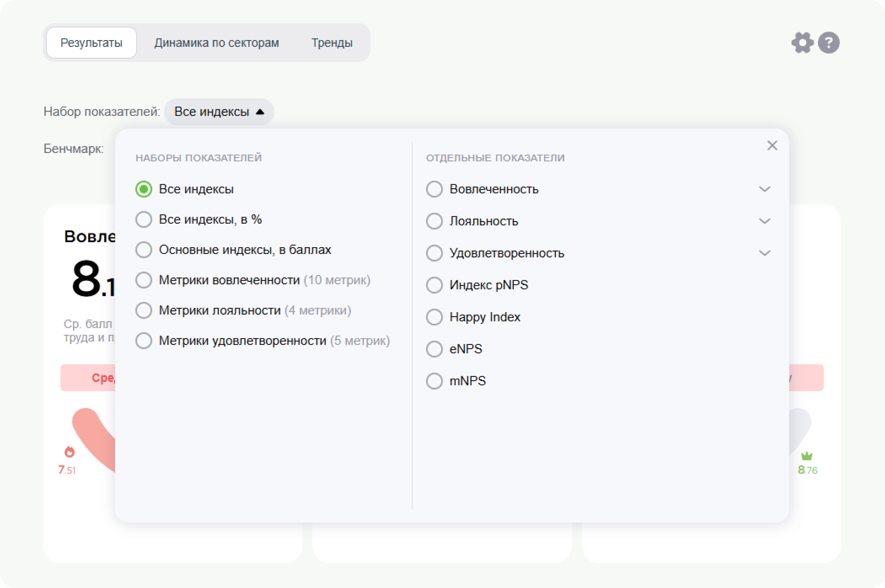The width and height of the screenshot is (885, 588).
Task: Select the Happy Index indicator
Action: [434, 317]
